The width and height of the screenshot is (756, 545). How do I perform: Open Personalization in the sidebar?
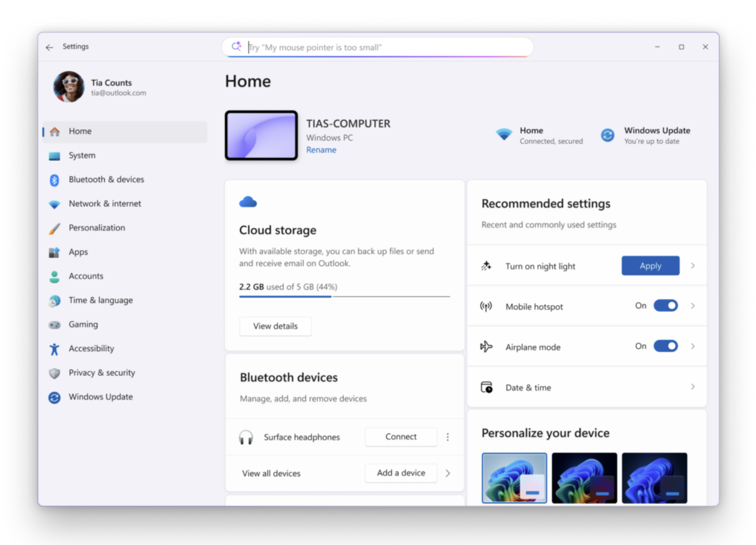click(x=97, y=228)
